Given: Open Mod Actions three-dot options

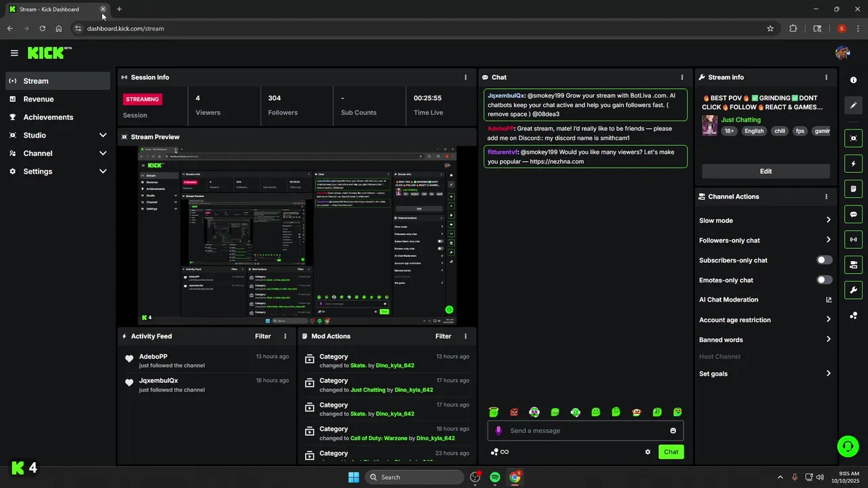Looking at the screenshot, I should (465, 336).
